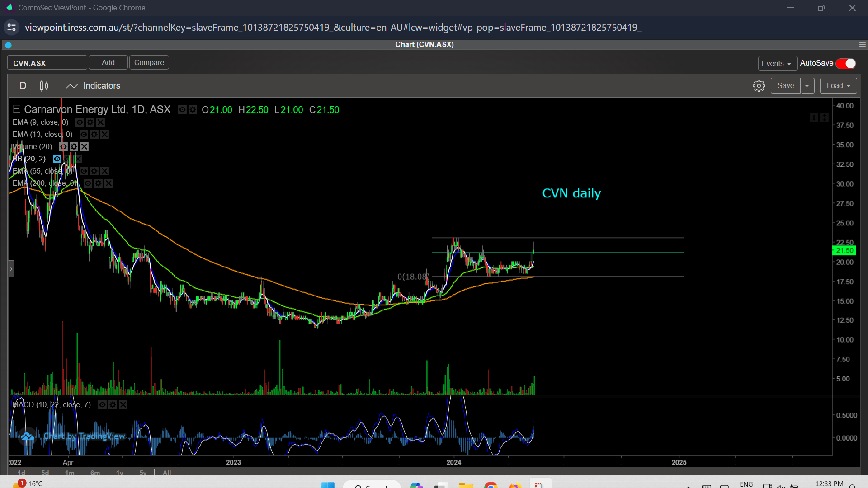Open Copilot from taskbar
The height and width of the screenshot is (488, 868).
416,485
